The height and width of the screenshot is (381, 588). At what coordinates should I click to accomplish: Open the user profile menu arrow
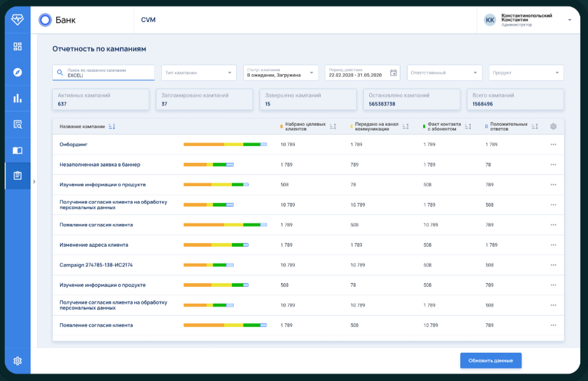tap(569, 20)
